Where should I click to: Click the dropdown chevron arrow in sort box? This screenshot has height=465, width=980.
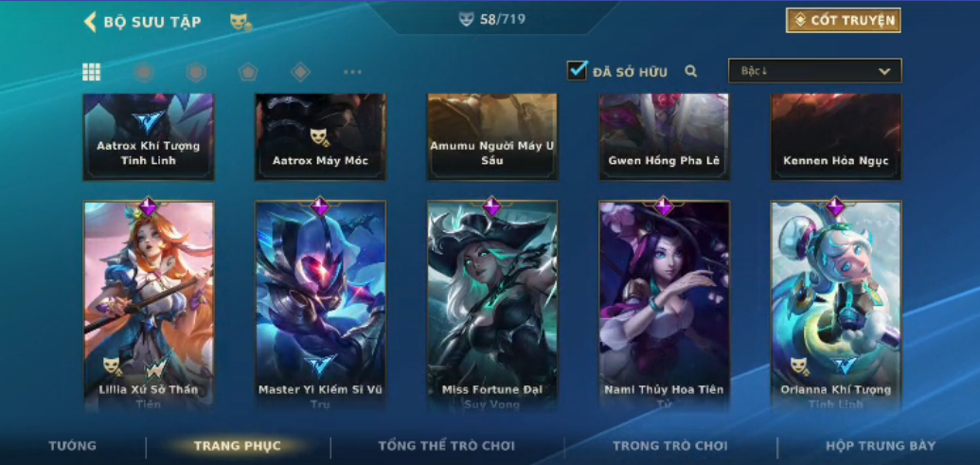click(x=884, y=71)
